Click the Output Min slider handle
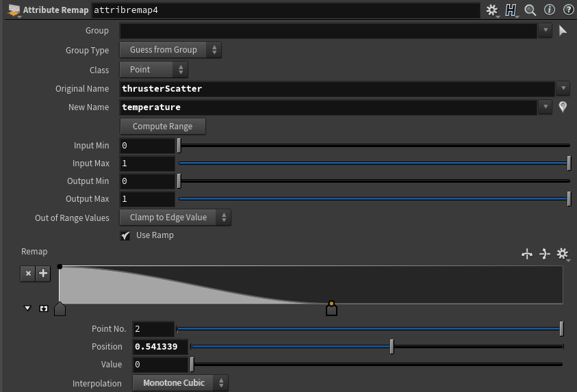577x392 pixels. pyautogui.click(x=179, y=181)
